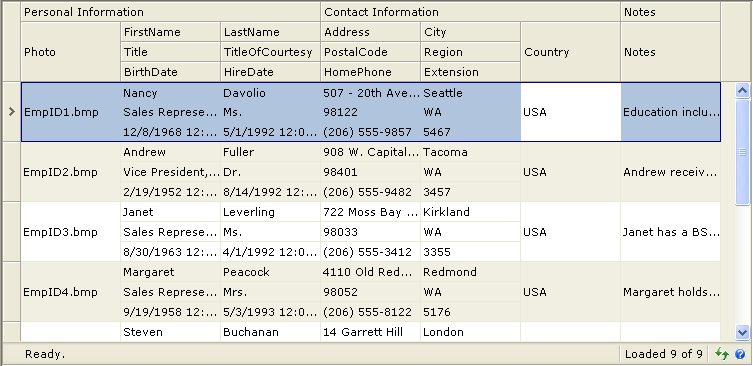Click the scrollbar up arrow
Image resolution: width=753 pixels, height=366 pixels.
point(742,91)
